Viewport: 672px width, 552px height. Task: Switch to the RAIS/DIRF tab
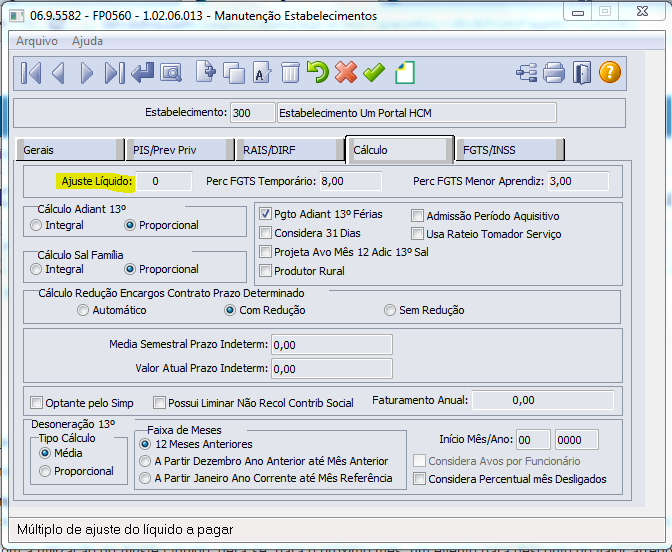tap(290, 150)
